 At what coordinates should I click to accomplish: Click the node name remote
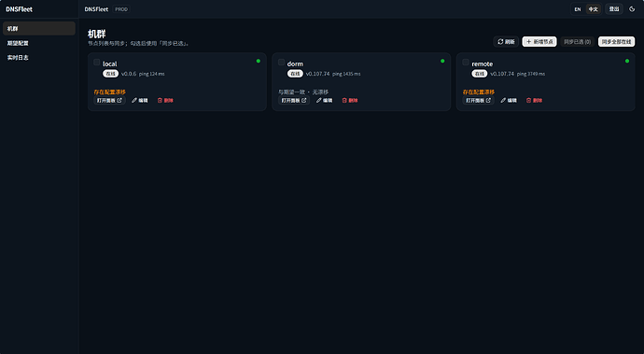[x=483, y=64]
